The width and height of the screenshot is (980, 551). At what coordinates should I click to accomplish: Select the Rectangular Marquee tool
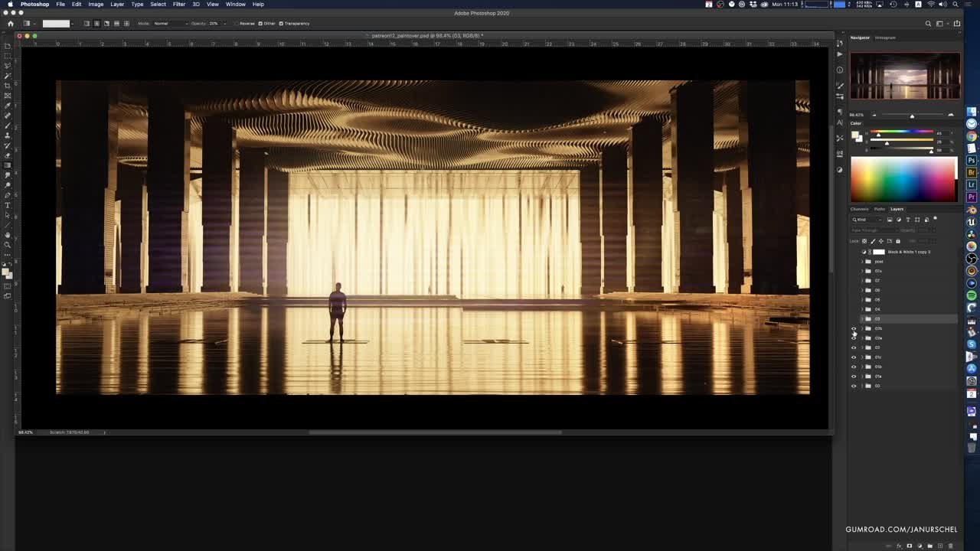point(7,56)
